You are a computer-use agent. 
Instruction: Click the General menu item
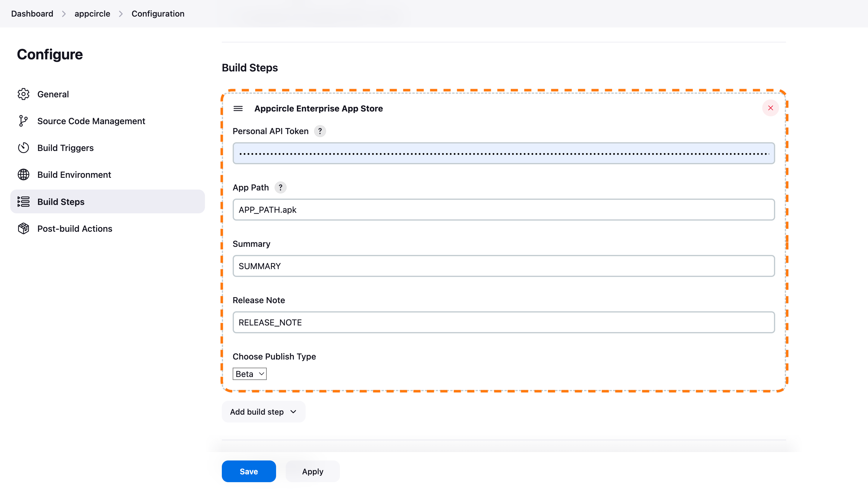pyautogui.click(x=53, y=94)
